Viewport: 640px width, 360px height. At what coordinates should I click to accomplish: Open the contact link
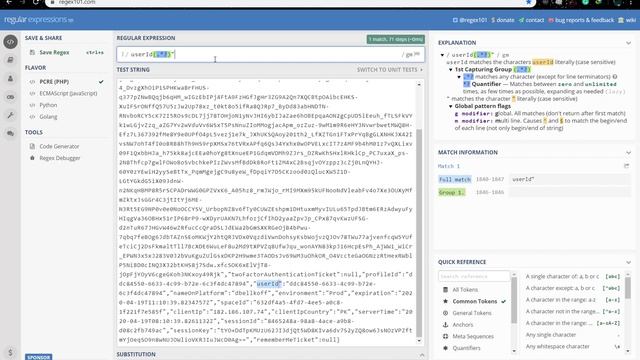pyautogui.click(x=531, y=20)
